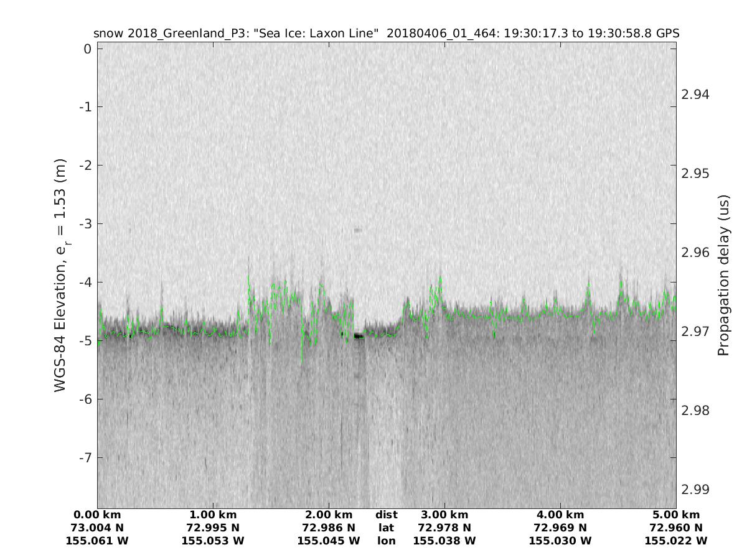The height and width of the screenshot is (560, 747).
Task: Select the 0.00 km x-axis tick label
Action: pos(97,515)
